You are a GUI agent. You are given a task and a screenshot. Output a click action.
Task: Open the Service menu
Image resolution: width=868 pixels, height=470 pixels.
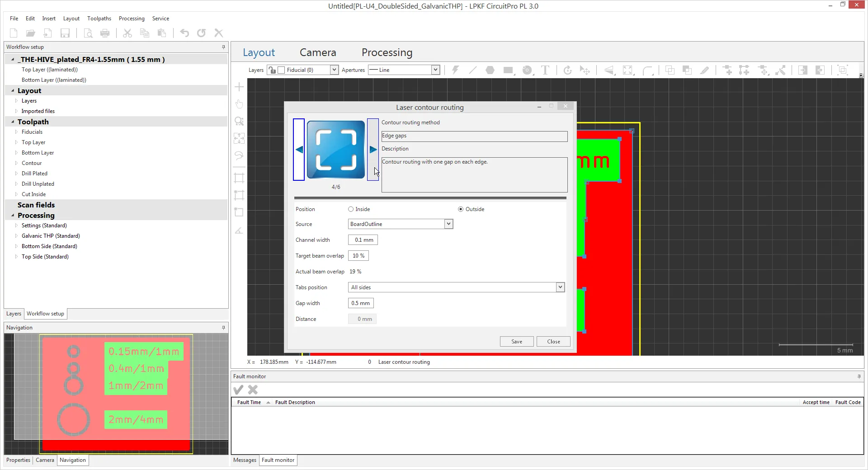pyautogui.click(x=160, y=19)
